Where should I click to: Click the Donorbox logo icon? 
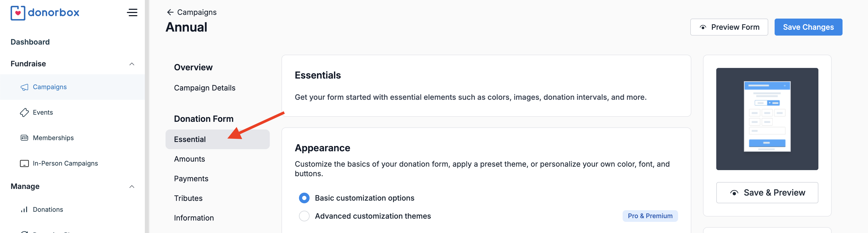[x=18, y=13]
